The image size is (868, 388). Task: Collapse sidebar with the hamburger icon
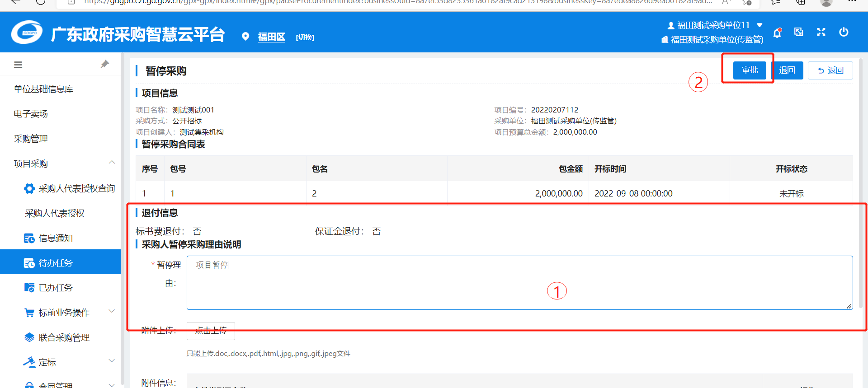[18, 65]
